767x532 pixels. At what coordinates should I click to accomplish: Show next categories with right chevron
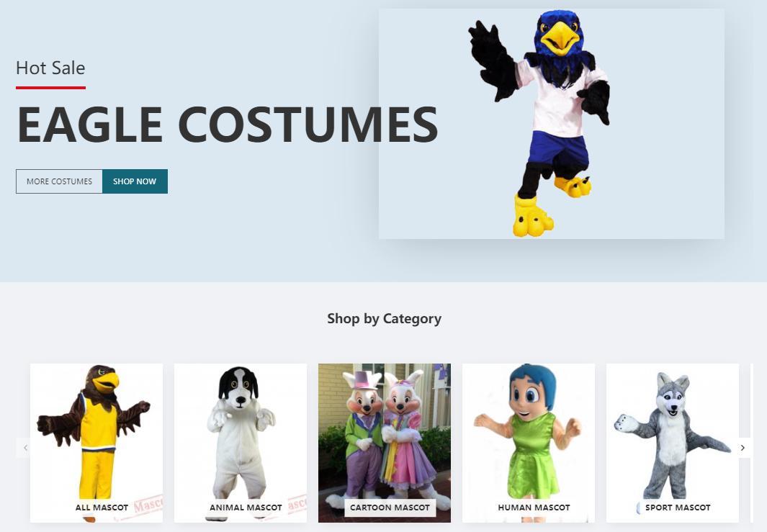[x=743, y=447]
